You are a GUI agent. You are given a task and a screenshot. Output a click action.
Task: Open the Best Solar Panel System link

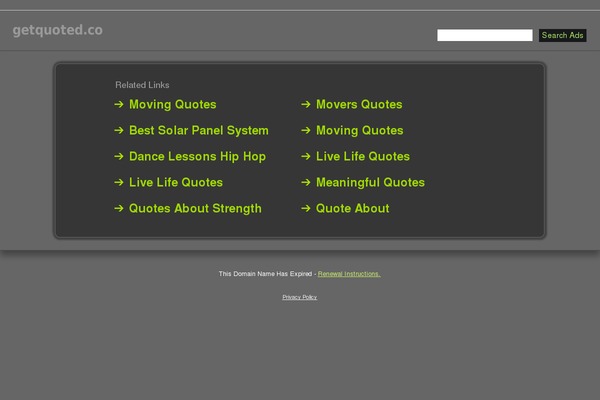tap(199, 130)
